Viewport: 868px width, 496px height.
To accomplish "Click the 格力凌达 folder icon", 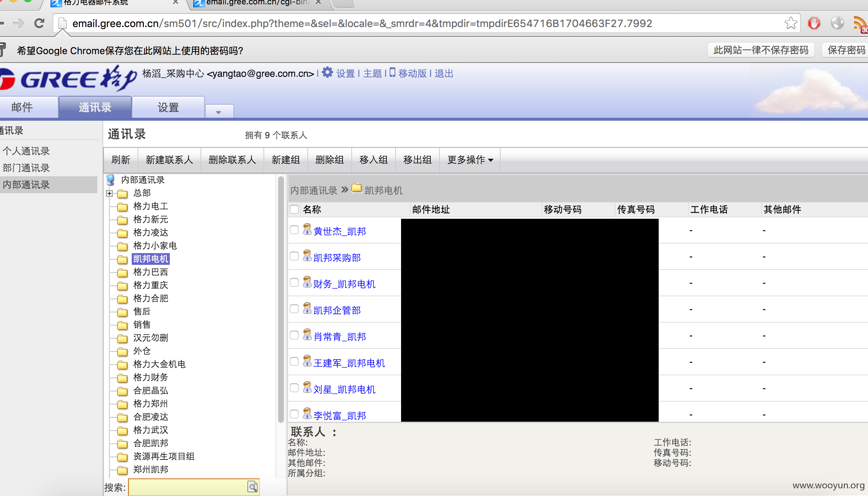I will pyautogui.click(x=122, y=233).
